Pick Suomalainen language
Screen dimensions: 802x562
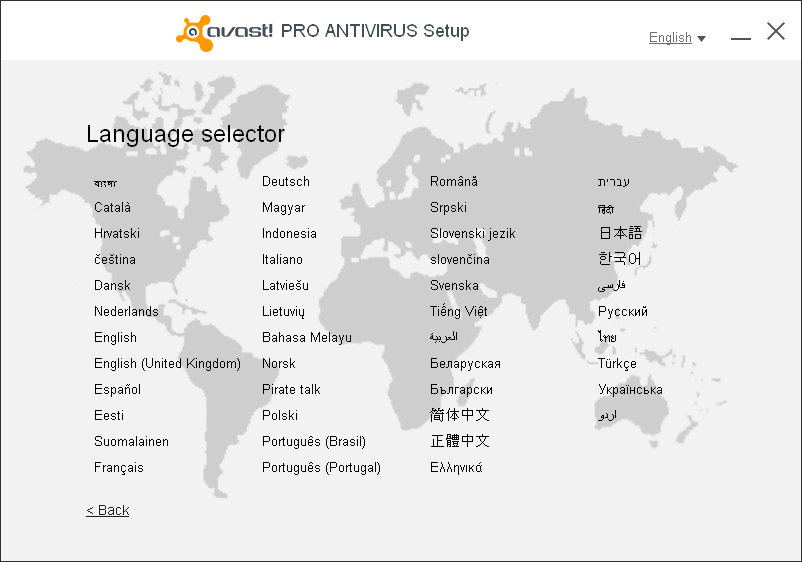(131, 441)
